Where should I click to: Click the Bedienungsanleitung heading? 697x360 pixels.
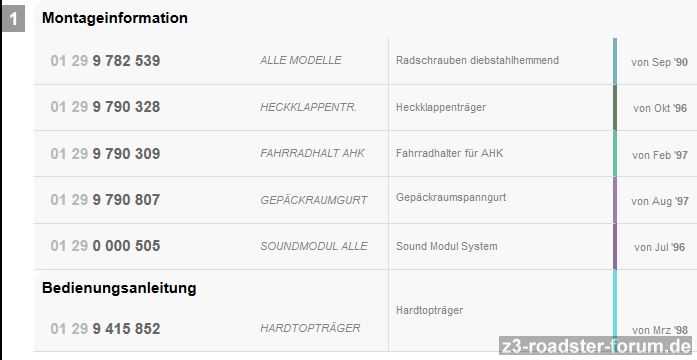coord(119,288)
